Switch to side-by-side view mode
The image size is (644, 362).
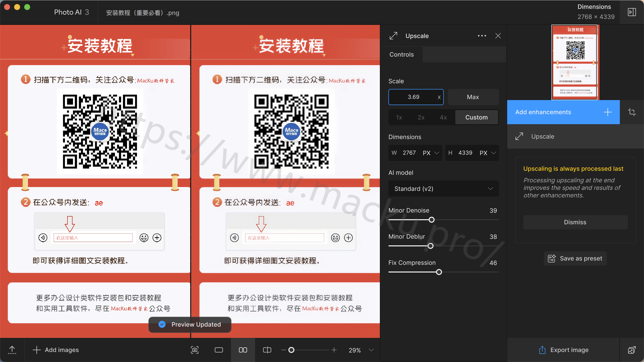[243, 350]
